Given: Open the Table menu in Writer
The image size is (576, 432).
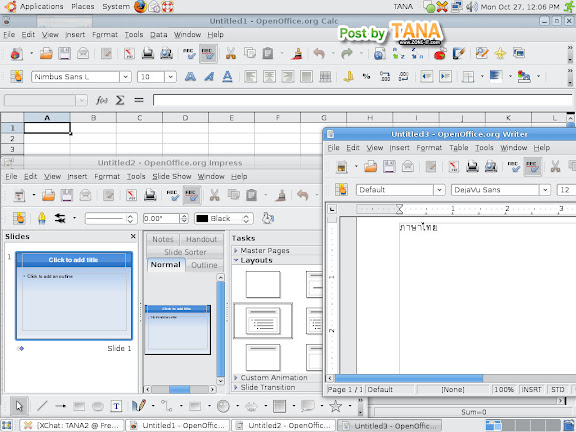Looking at the screenshot, I should click(x=458, y=148).
